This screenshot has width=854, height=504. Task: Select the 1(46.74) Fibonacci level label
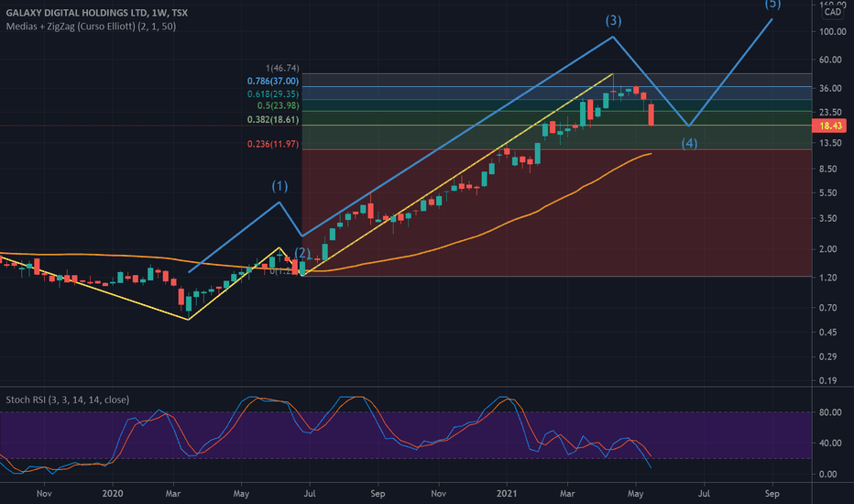[x=282, y=68]
